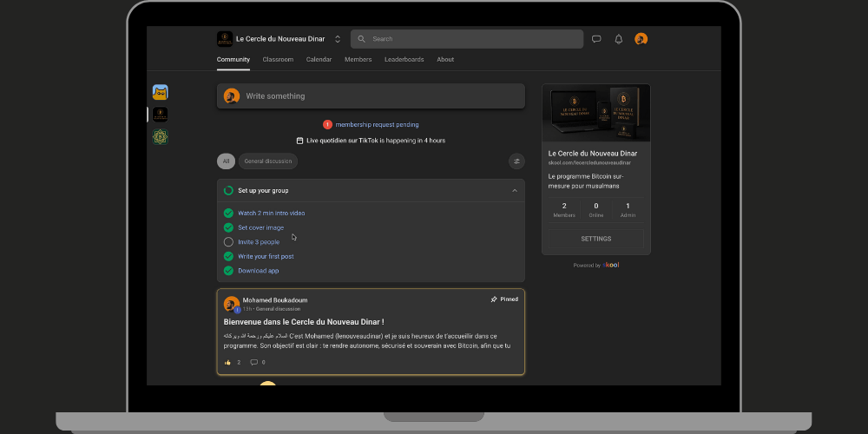Image resolution: width=868 pixels, height=434 pixels.
Task: Like the Bienvenue post with thumbs up
Action: [227, 363]
